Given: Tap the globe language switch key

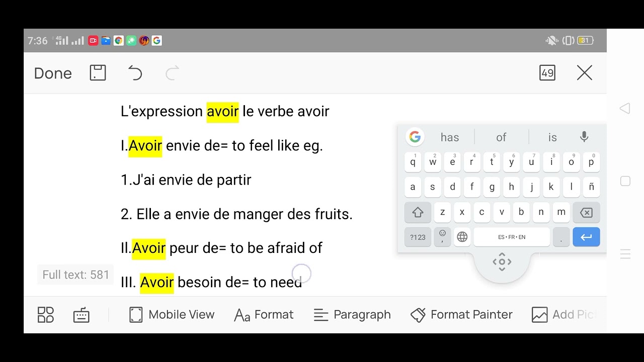Looking at the screenshot, I should 462,237.
